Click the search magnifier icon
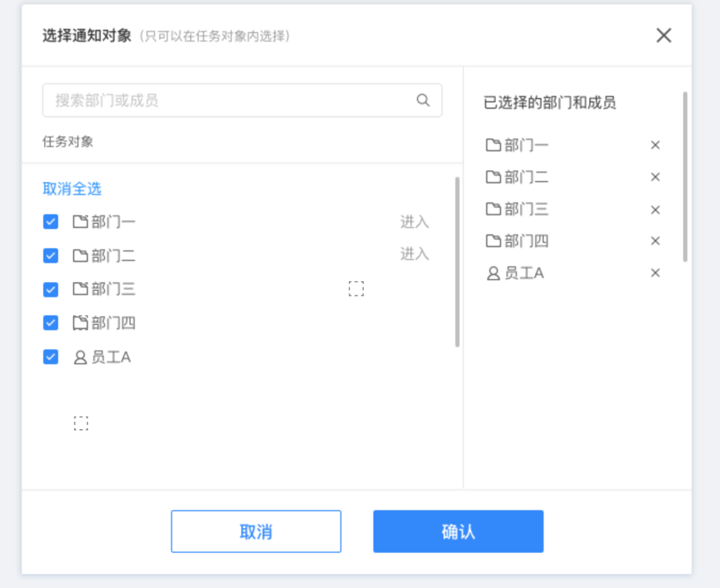 tap(423, 100)
